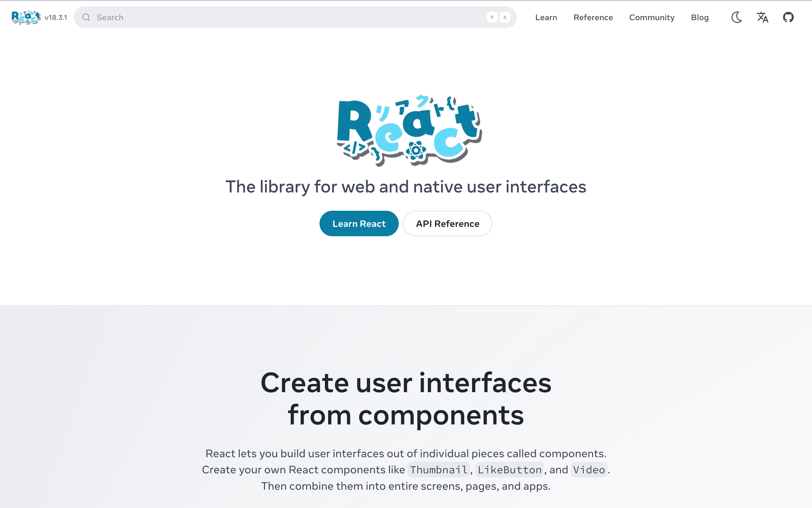
Task: Click the K shortcut key badge
Action: tap(505, 17)
